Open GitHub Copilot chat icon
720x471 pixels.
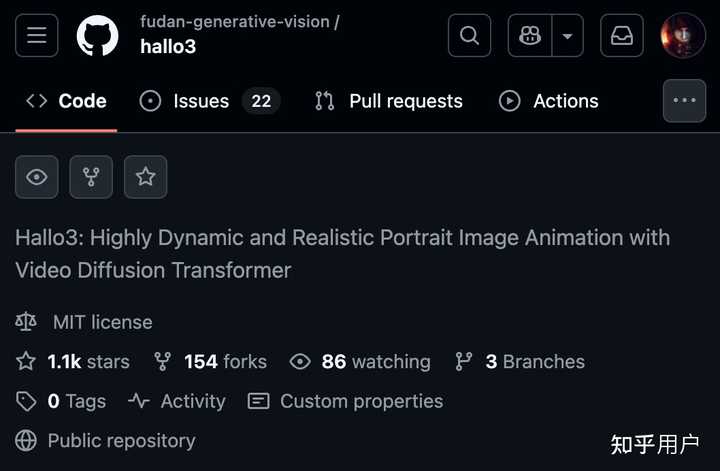click(x=531, y=36)
